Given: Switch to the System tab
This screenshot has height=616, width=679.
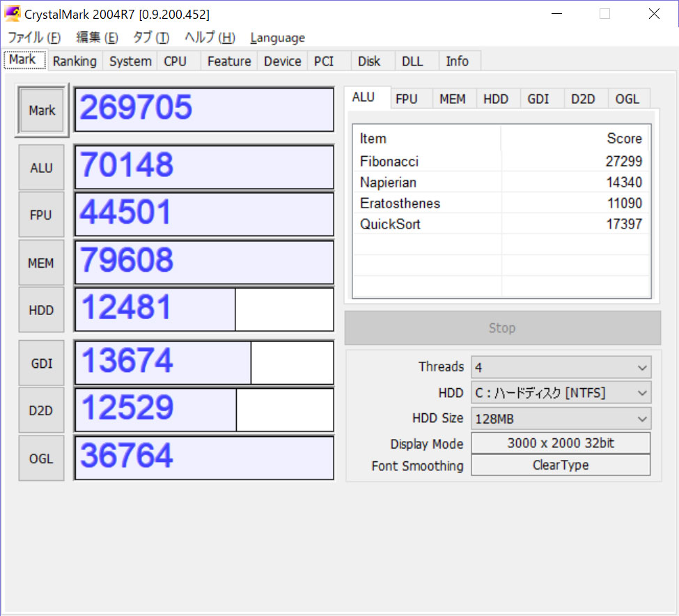Looking at the screenshot, I should tap(130, 61).
